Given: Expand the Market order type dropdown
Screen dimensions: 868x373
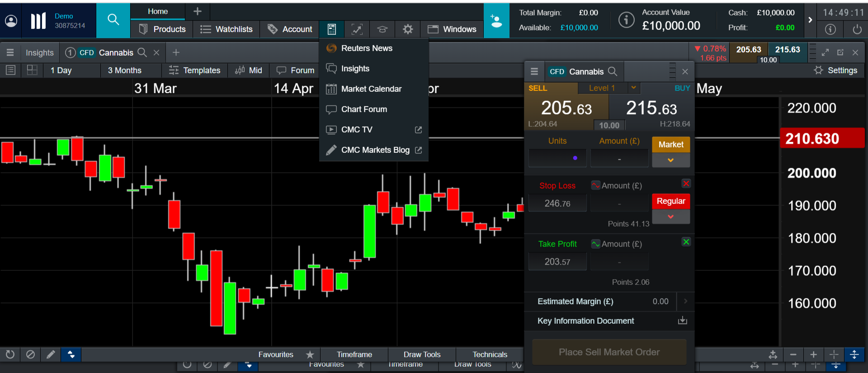Looking at the screenshot, I should click(x=671, y=160).
